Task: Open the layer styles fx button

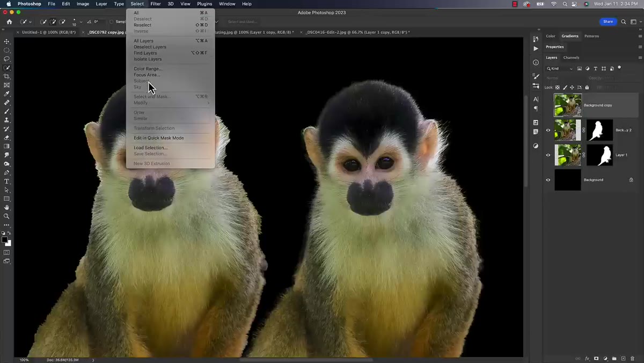Action: [x=587, y=358]
